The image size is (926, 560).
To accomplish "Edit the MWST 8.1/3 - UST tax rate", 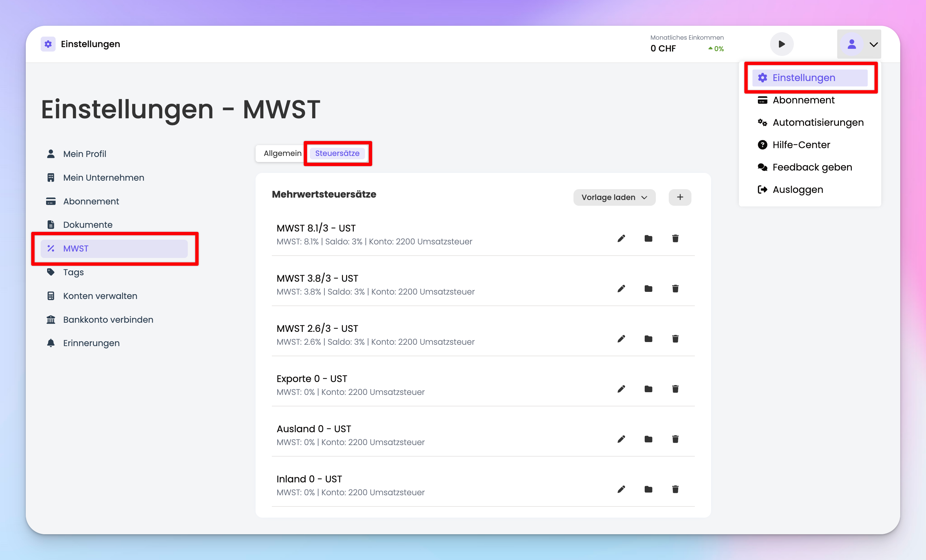I will pyautogui.click(x=621, y=238).
